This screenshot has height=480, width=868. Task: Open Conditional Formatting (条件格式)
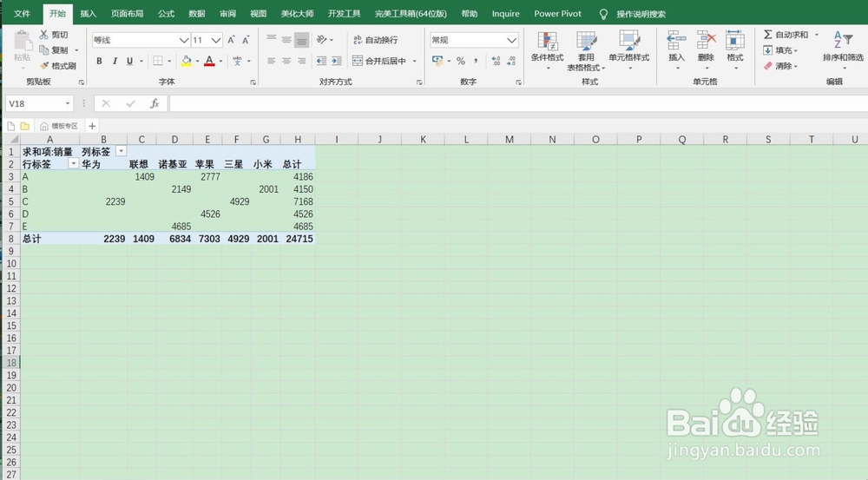tap(547, 49)
